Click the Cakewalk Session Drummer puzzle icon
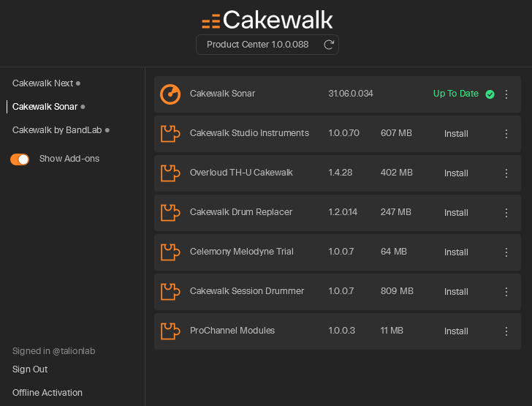Image resolution: width=532 pixels, height=406 pixels. click(170, 291)
